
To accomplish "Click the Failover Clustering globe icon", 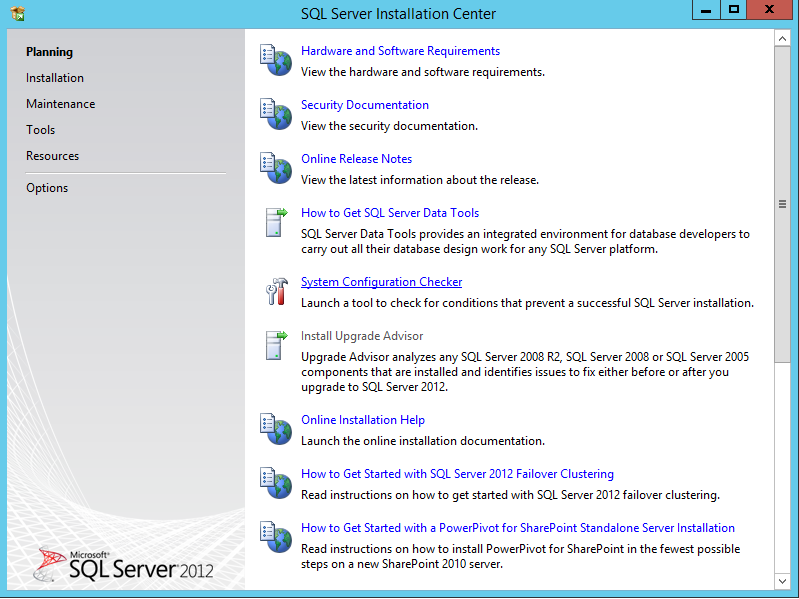I will 276,483.
